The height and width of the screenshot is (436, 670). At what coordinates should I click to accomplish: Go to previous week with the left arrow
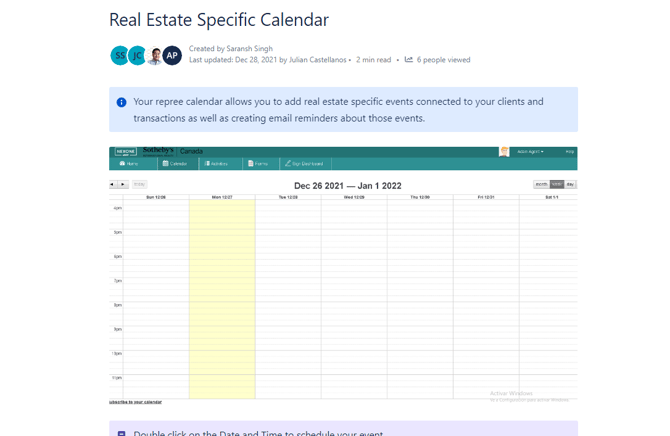[113, 185]
